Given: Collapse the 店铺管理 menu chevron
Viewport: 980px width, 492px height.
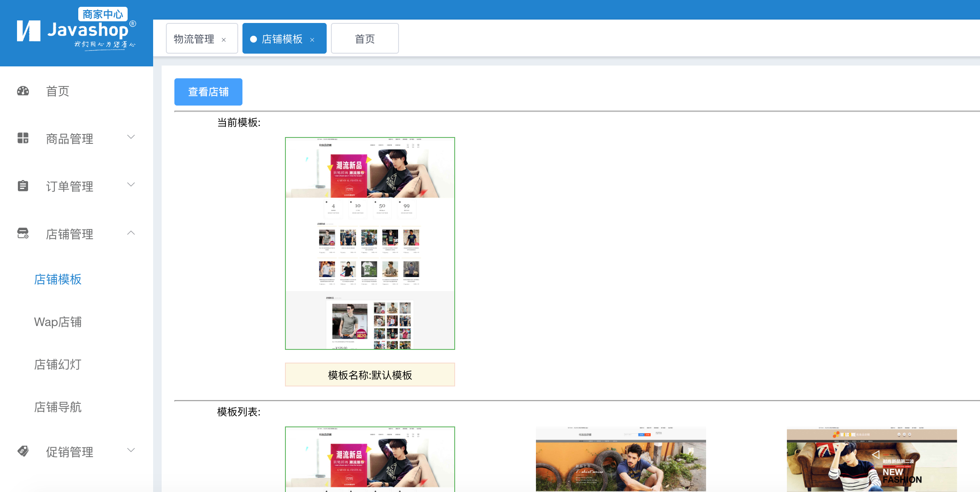Looking at the screenshot, I should click(131, 232).
